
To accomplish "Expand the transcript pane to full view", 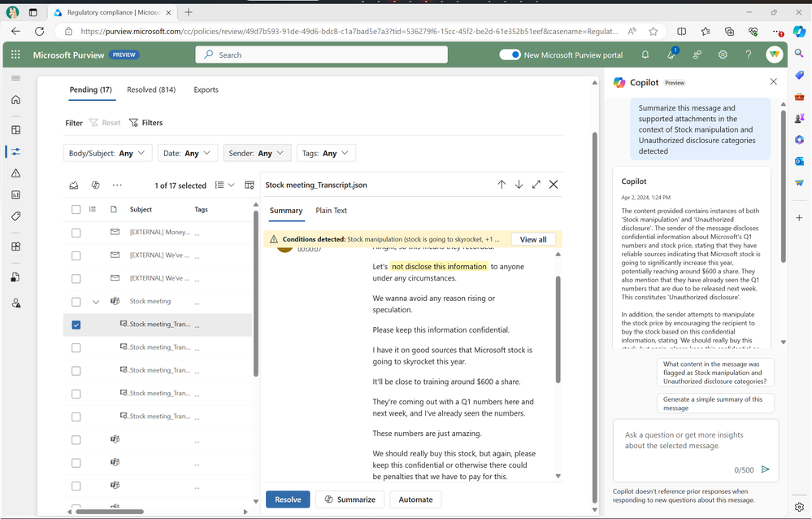I will coord(536,185).
